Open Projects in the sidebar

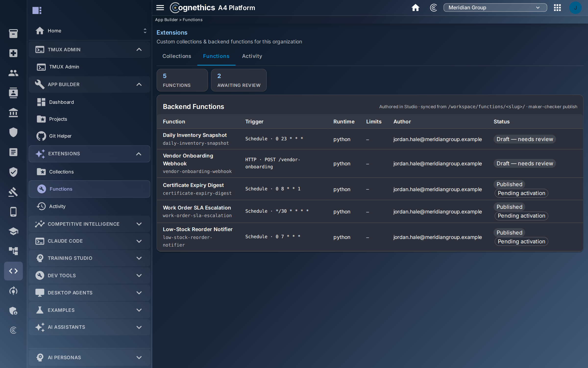(x=89, y=119)
